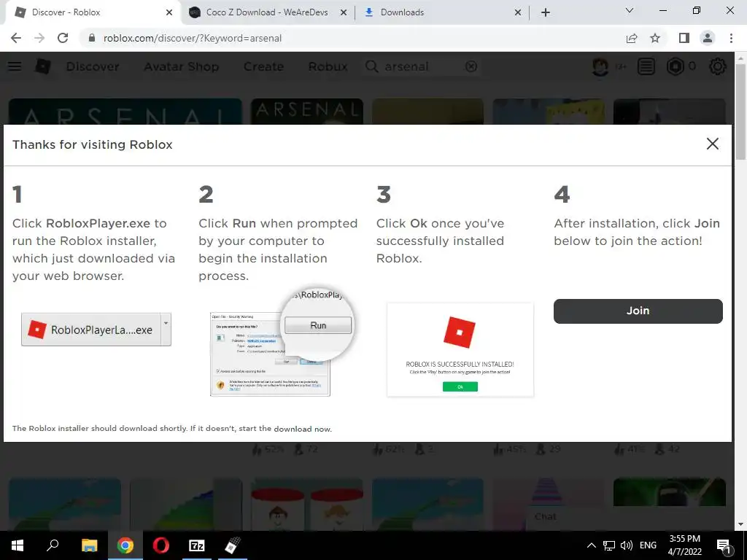Open the tab search chevron
Image resolution: width=747 pixels, height=560 pixels.
pos(630,10)
